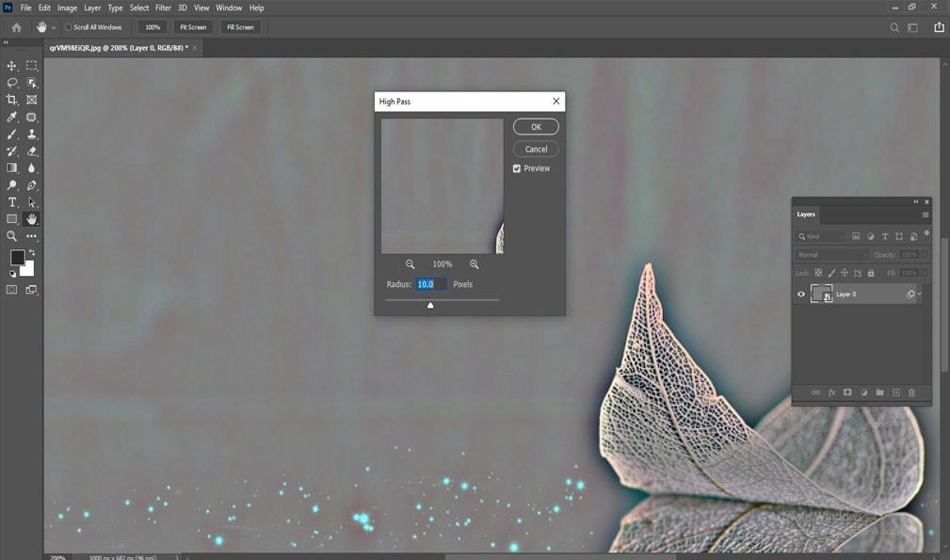This screenshot has height=560, width=950.
Task: Toggle Quick Mask mode
Action: pyautogui.click(x=11, y=289)
